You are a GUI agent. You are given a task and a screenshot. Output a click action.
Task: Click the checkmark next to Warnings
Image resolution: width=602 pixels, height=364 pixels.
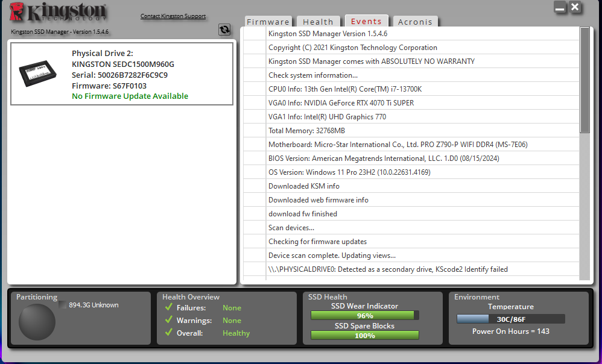click(169, 321)
